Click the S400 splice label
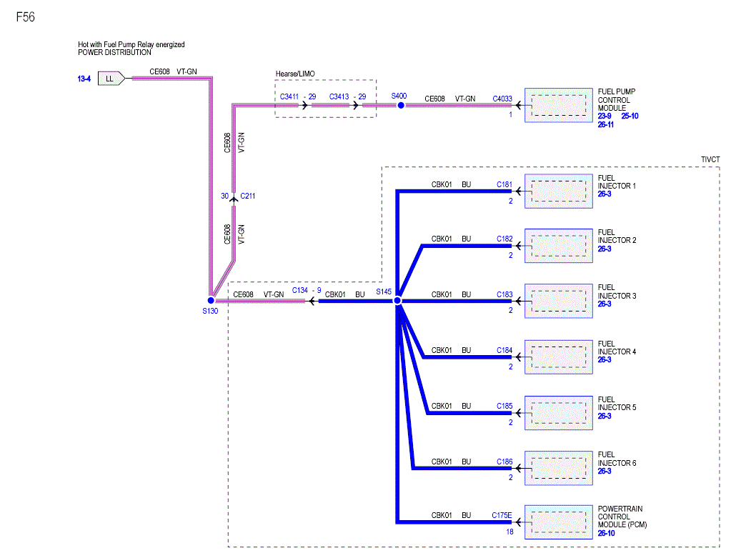 (399, 96)
